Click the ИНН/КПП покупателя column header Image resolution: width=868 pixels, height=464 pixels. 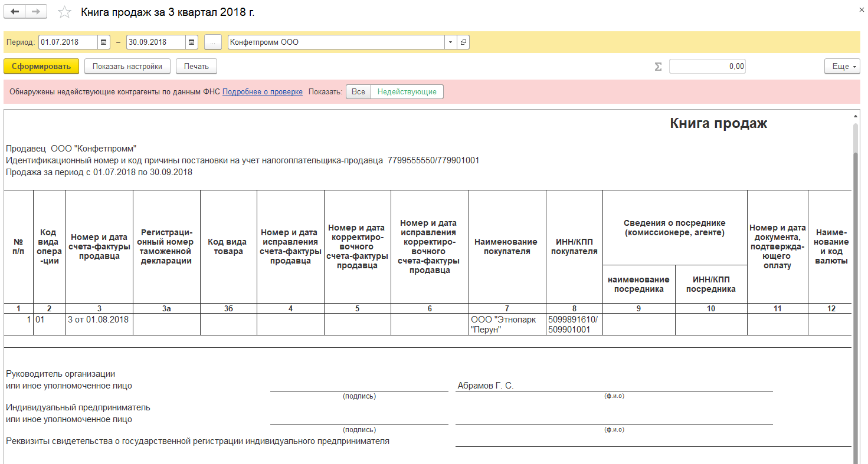574,246
